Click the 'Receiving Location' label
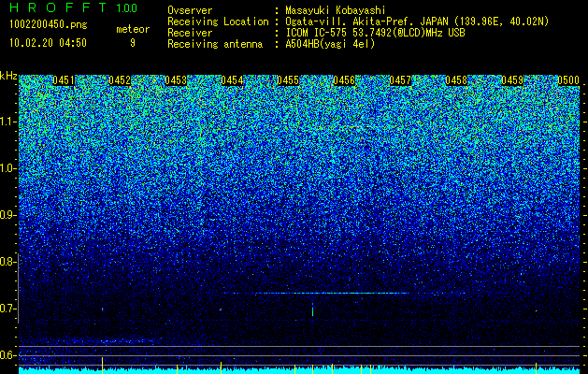This screenshot has height=374, width=588. [218, 22]
